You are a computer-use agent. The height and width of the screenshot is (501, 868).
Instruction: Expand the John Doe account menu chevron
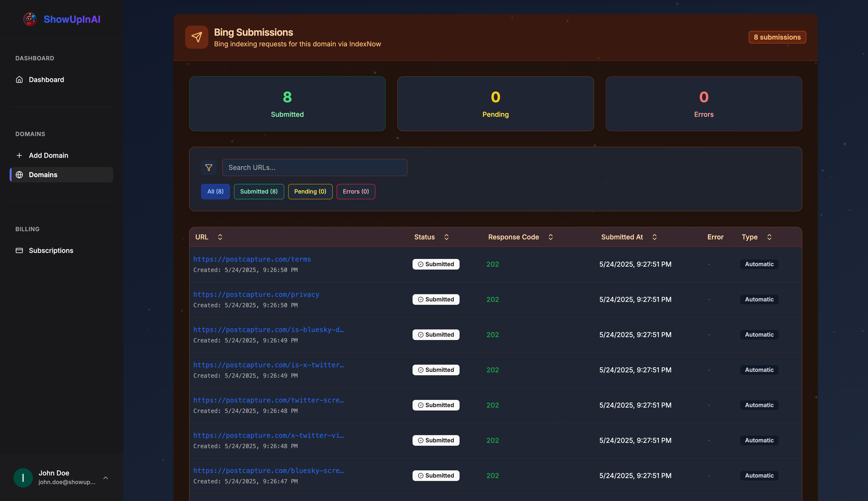click(x=106, y=478)
